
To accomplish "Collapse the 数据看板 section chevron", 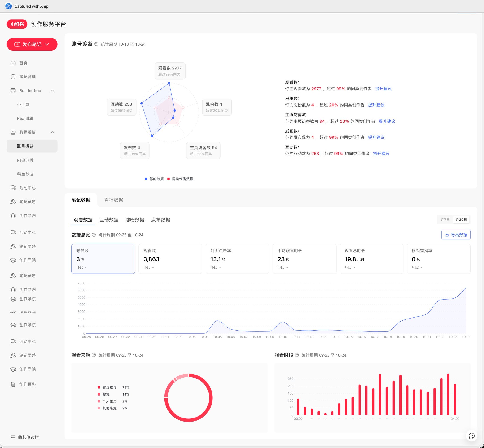I will pyautogui.click(x=52, y=132).
